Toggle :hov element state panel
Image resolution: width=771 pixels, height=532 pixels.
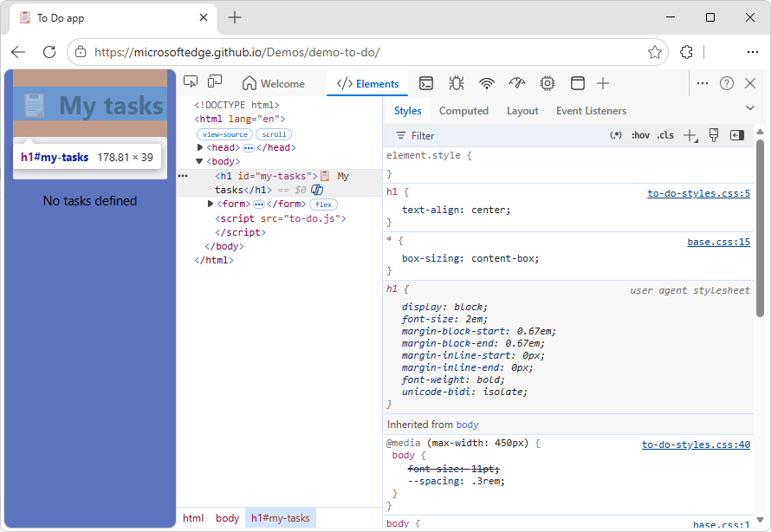click(641, 135)
